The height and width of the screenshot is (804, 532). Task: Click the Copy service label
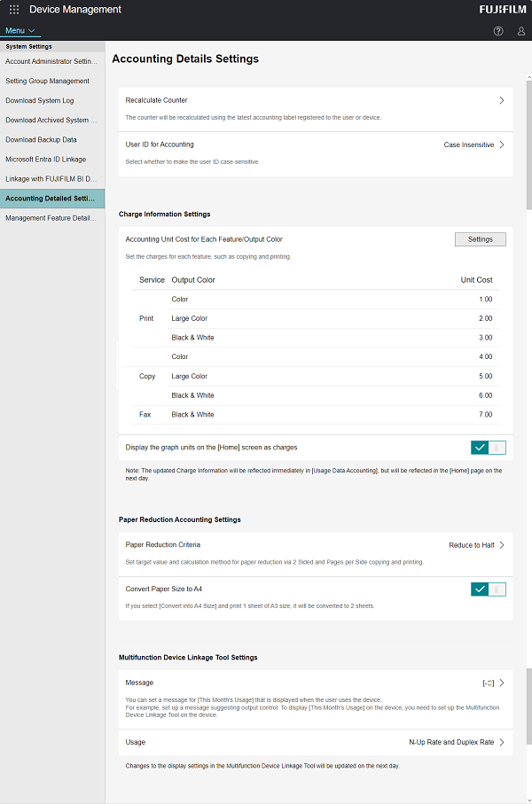147,377
